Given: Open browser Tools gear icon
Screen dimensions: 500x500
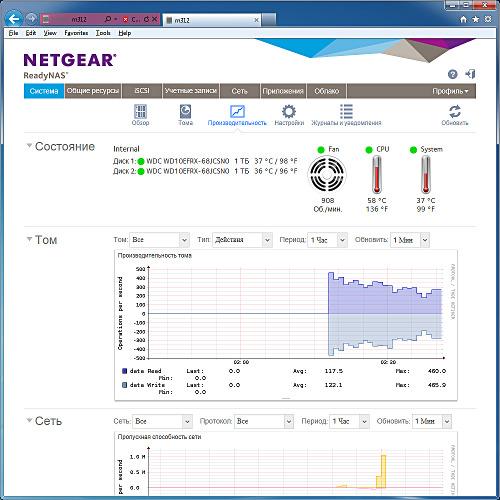Looking at the screenshot, I should pos(488,19).
